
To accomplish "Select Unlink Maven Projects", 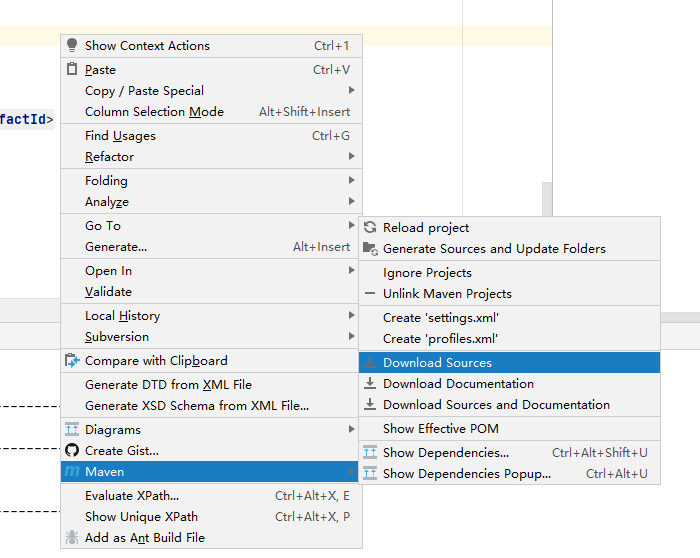I will 447,294.
